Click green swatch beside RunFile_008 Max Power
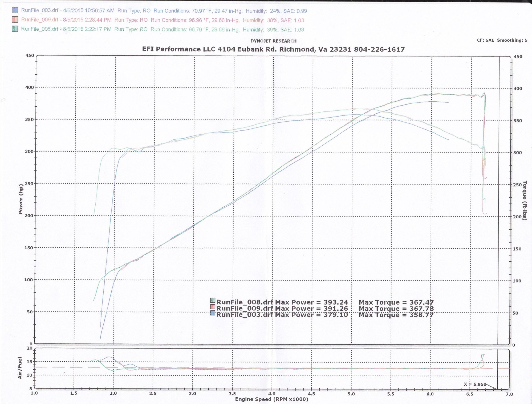Image resolution: width=532 pixels, height=404 pixels. coord(213,301)
